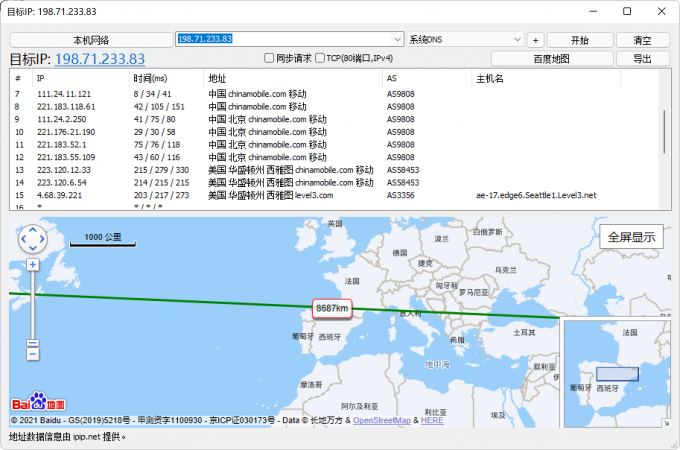The image size is (680, 450).
Task: Pan the map up with the arrow
Action: coord(33,230)
